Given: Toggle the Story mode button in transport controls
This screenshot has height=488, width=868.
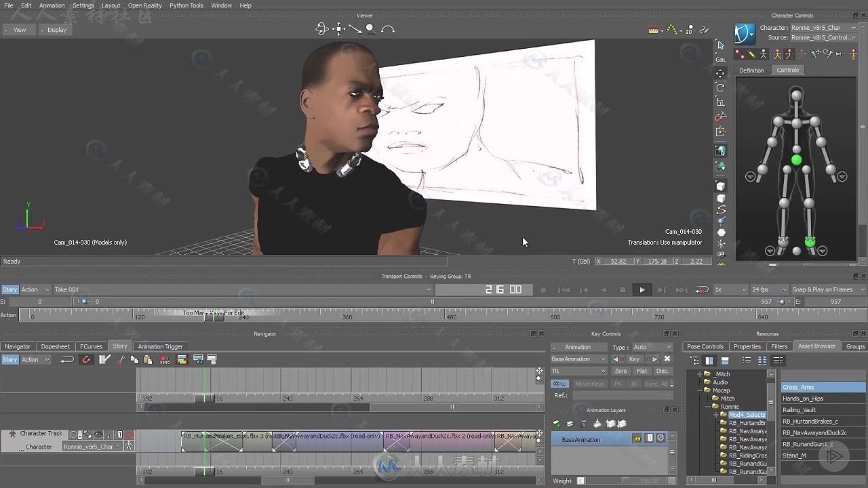Looking at the screenshot, I should (x=9, y=289).
